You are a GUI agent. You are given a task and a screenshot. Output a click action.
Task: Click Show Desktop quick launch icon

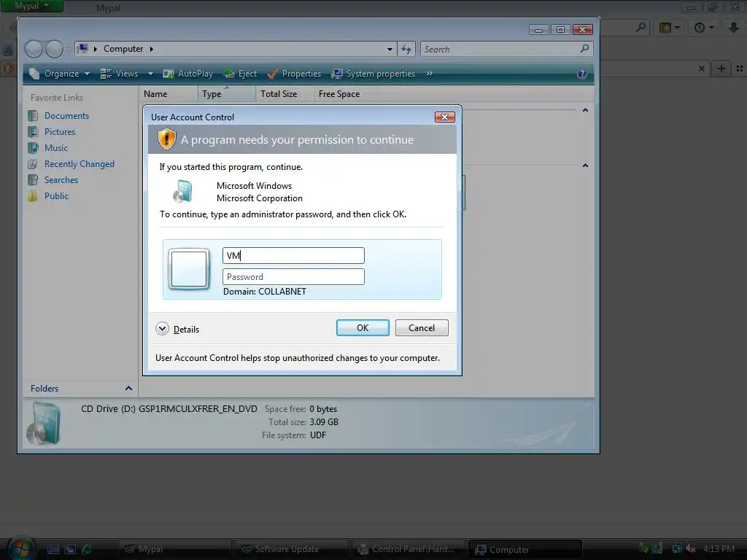pyautogui.click(x=53, y=549)
